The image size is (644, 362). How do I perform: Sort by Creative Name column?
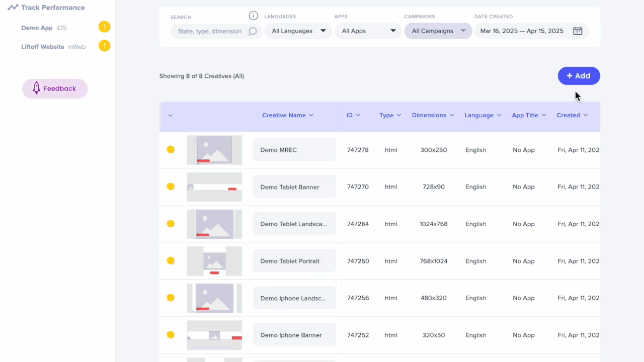pyautogui.click(x=287, y=116)
